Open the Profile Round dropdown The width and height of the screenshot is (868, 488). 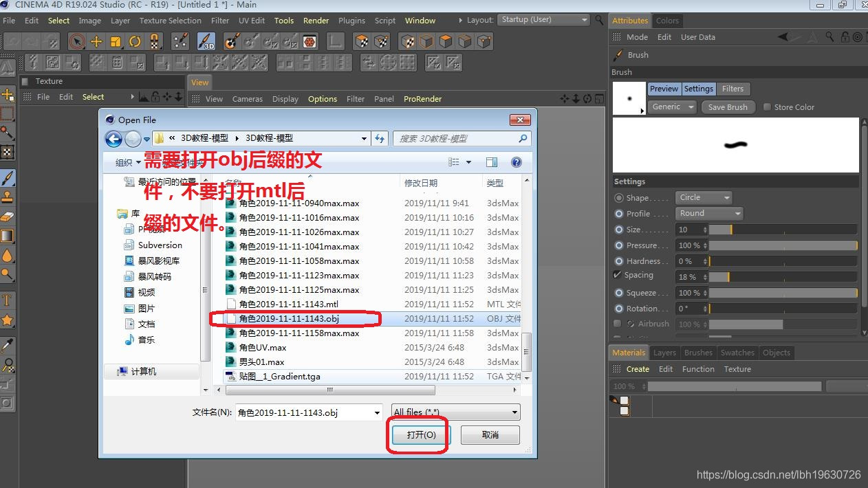tap(709, 213)
